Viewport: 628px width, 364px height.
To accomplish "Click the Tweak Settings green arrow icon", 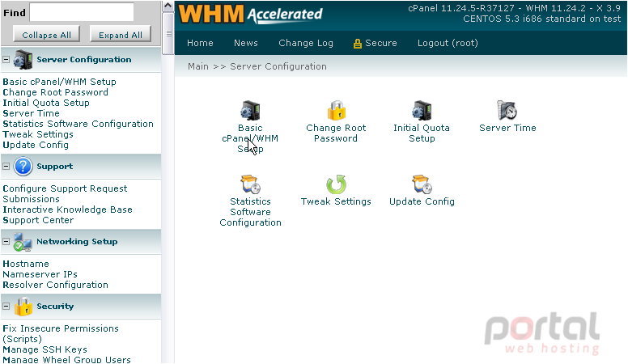I will [x=336, y=184].
